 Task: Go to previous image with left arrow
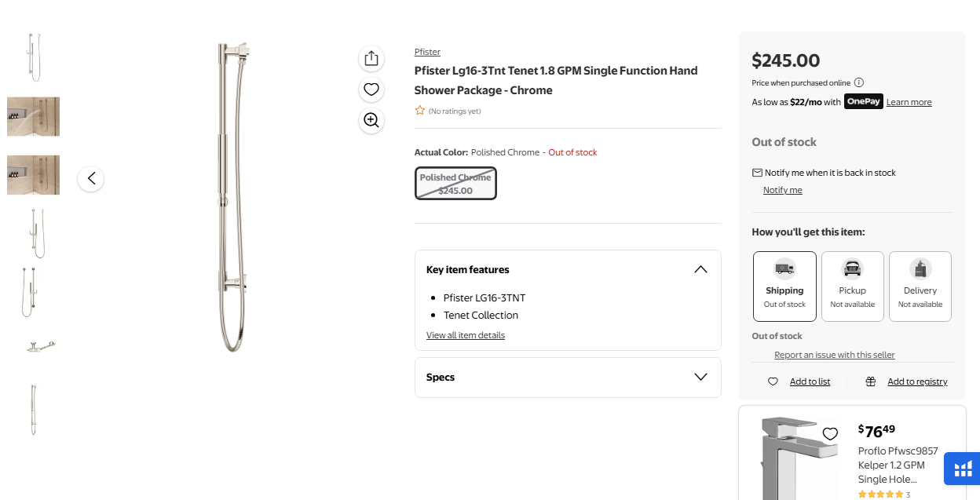pyautogui.click(x=91, y=179)
